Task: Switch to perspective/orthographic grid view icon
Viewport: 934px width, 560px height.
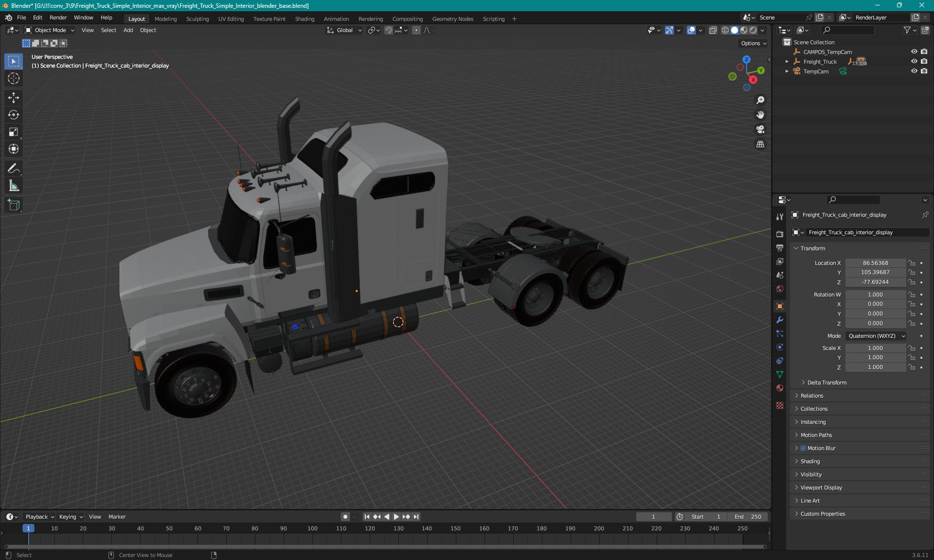Action: 760,144
